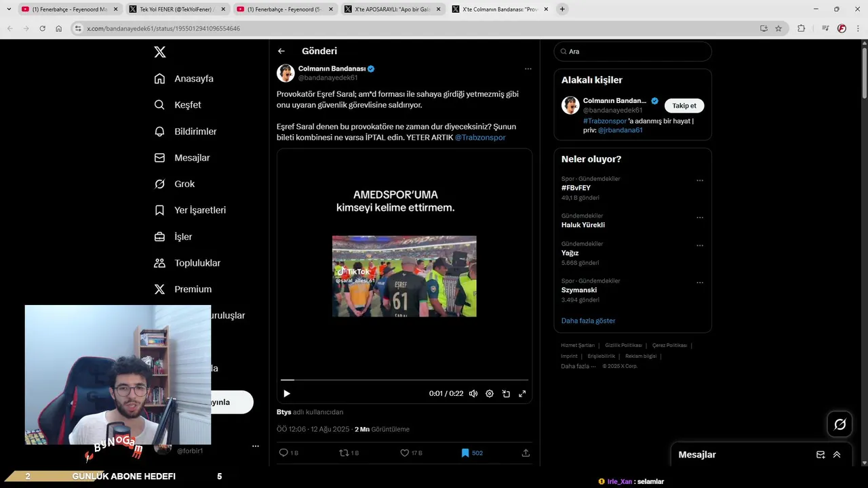The height and width of the screenshot is (488, 868).
Task: Click the share post icon
Action: pos(526,453)
